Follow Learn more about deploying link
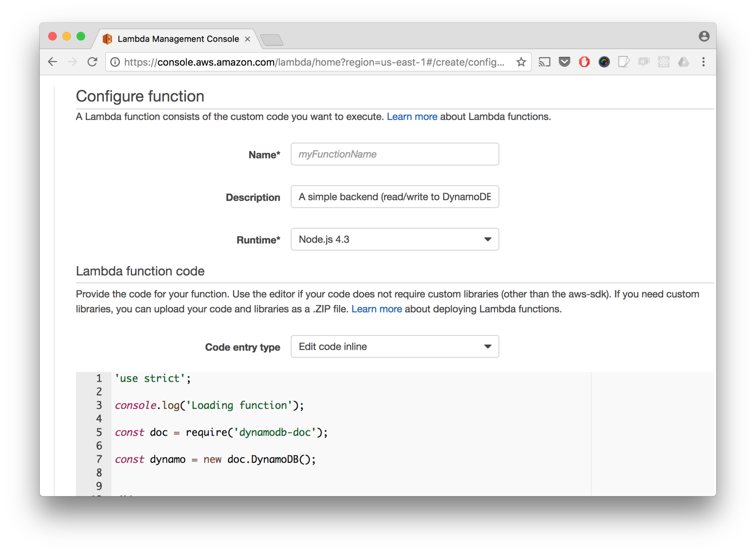This screenshot has height=553, width=756. pos(377,309)
